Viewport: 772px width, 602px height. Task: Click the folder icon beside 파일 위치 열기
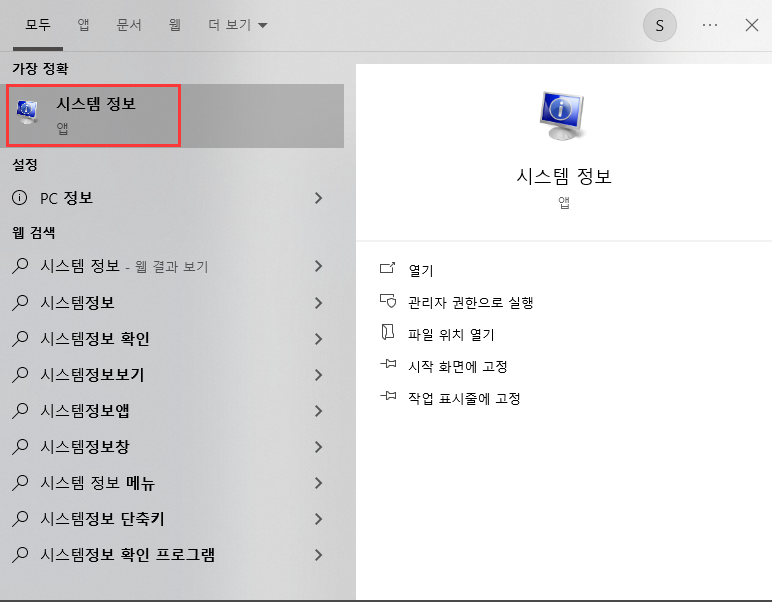click(x=388, y=332)
